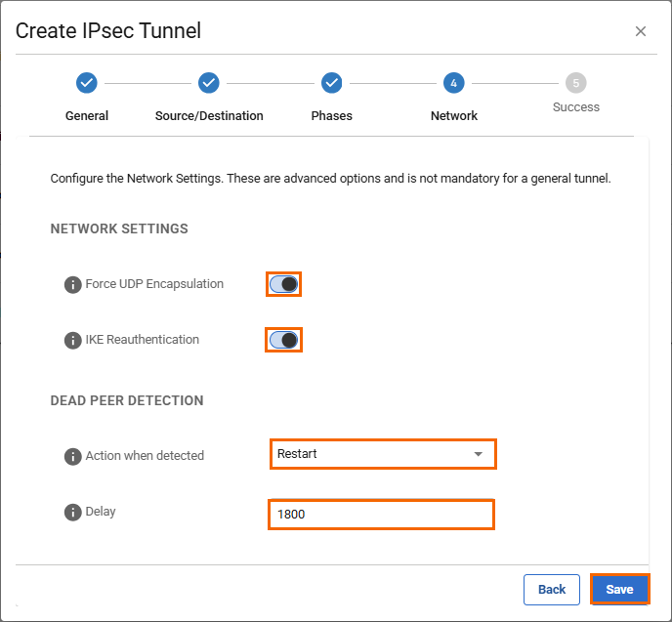
Task: Go to the General step label
Action: pyautogui.click(x=87, y=115)
